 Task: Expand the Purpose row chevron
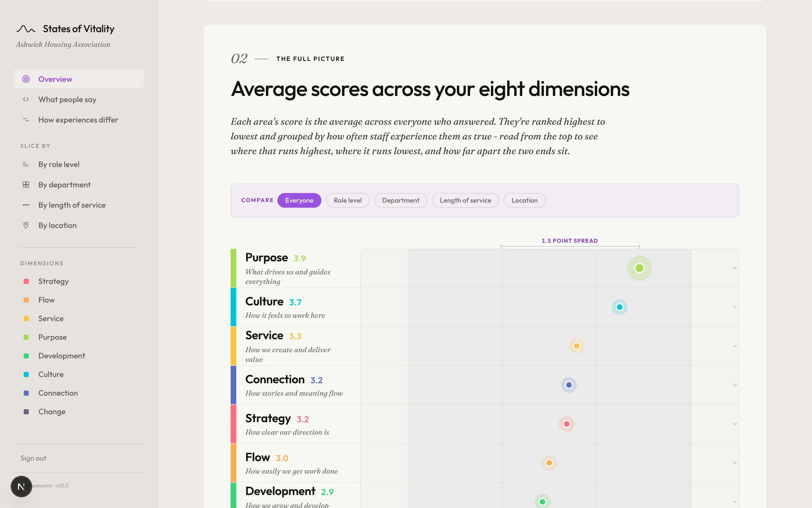[x=735, y=268]
